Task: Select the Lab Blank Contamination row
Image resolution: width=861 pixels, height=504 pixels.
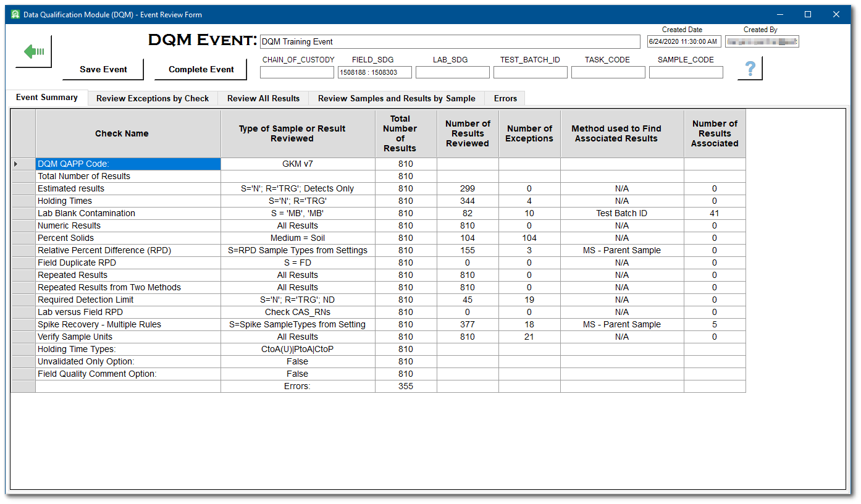Action: [x=378, y=213]
